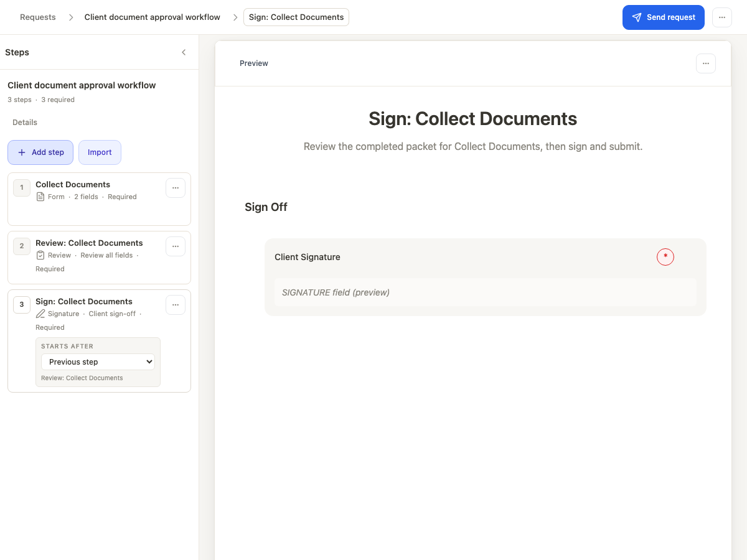
Task: Open workflow Details
Action: (x=25, y=123)
